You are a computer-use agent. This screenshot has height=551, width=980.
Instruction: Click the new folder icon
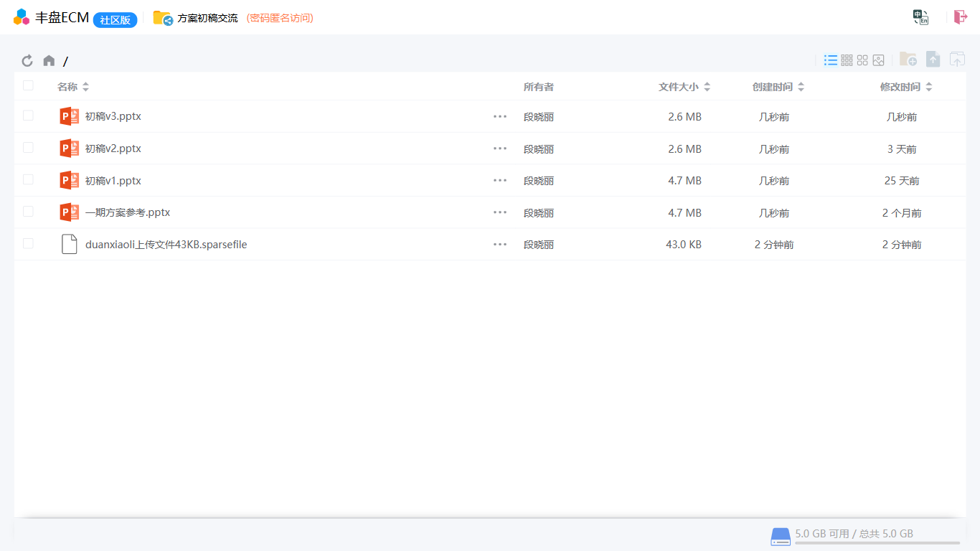tap(908, 60)
